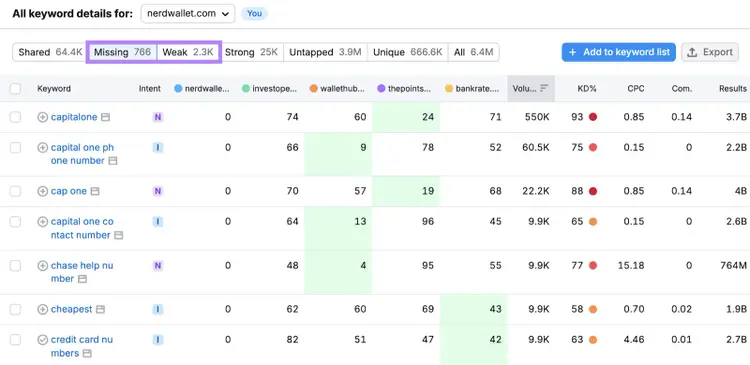The image size is (750, 365).
Task: Switch to the Strong 25K tab
Action: point(251,52)
